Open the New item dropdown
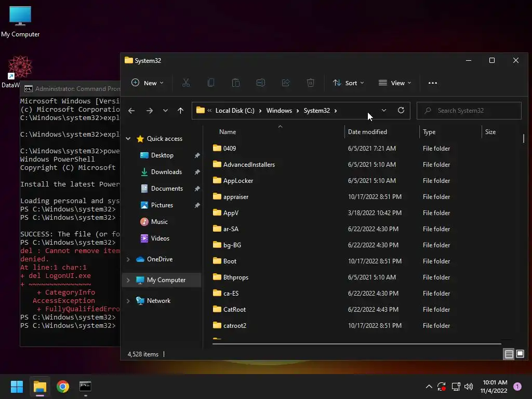This screenshot has height=399, width=532. pyautogui.click(x=148, y=83)
